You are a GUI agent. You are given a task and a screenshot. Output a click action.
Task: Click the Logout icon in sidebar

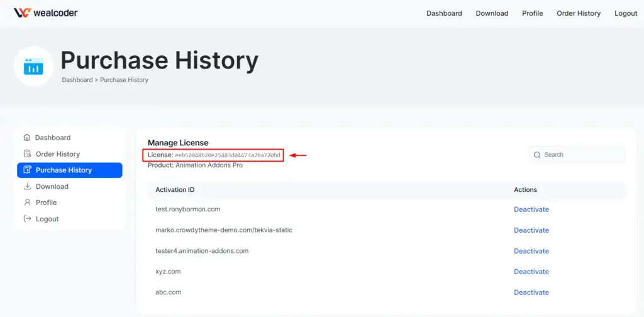click(x=27, y=219)
